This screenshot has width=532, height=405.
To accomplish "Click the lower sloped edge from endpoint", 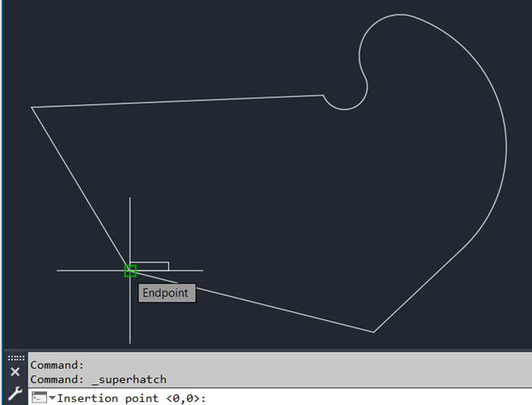I will pos(251,301).
